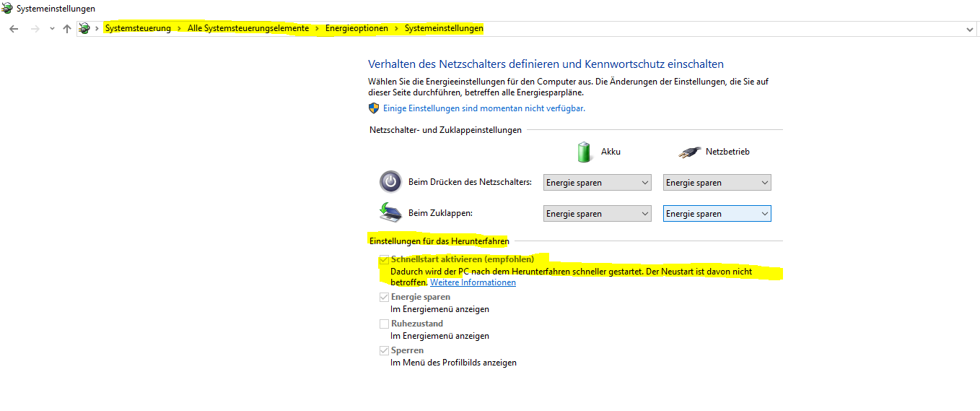The image size is (980, 411).
Task: Expand chevron after Systemsteuerung breadcrumb
Action: [180, 28]
